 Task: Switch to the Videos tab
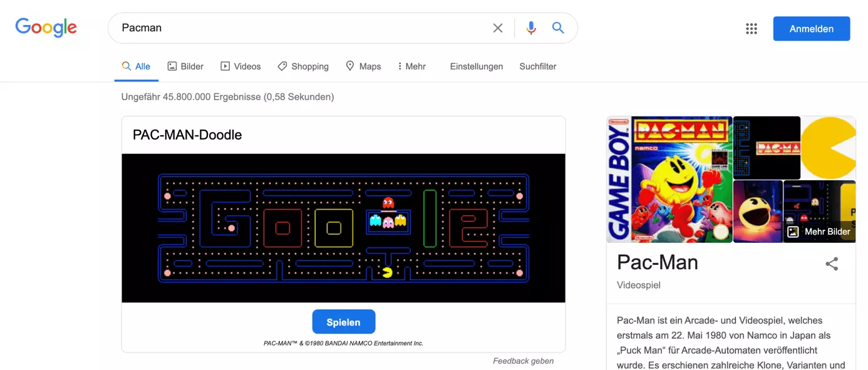click(240, 66)
